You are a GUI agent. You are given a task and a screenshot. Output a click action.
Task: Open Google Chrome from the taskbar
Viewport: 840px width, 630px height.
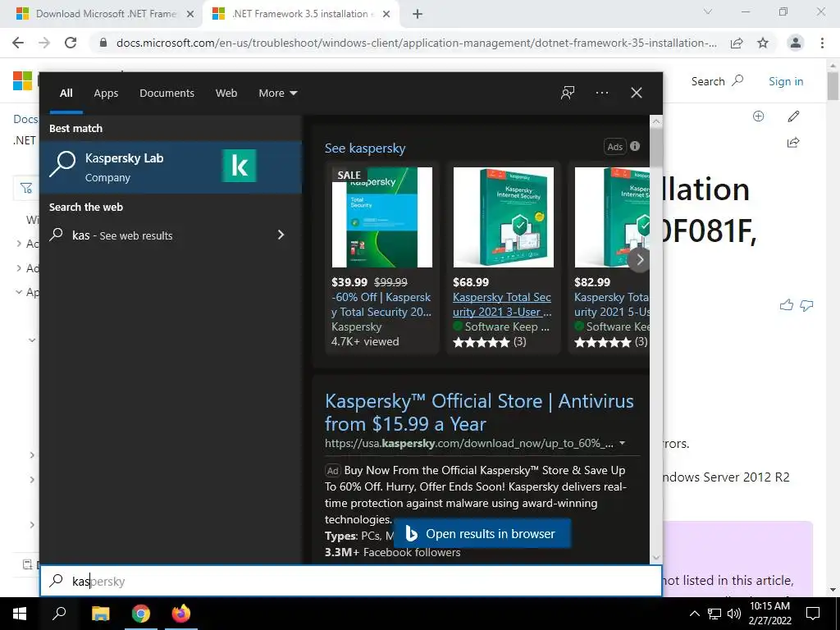point(141,614)
